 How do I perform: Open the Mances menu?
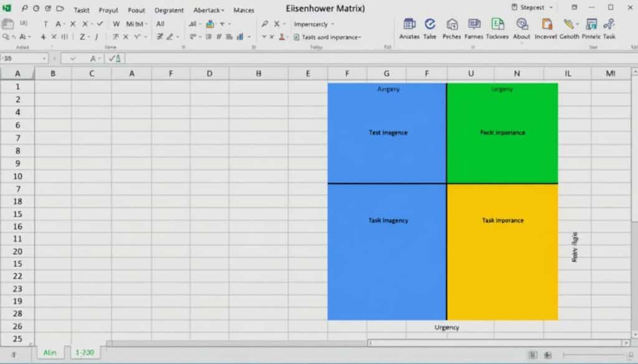point(244,10)
